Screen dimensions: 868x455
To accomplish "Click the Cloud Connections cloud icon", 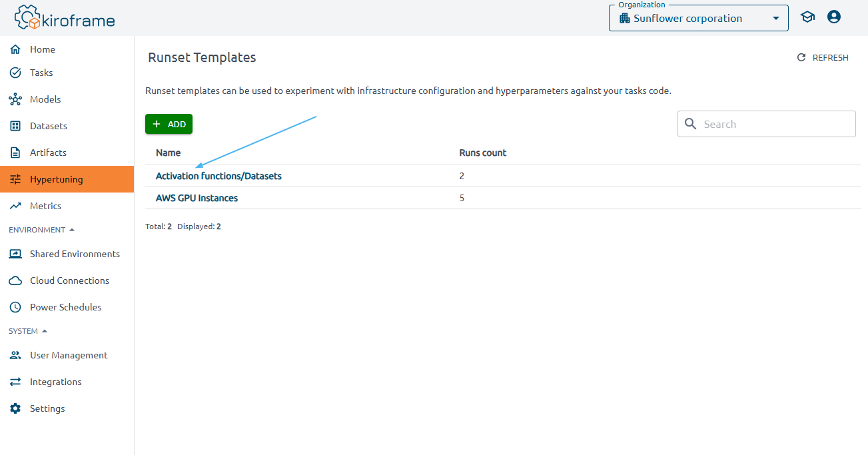I will [x=15, y=280].
